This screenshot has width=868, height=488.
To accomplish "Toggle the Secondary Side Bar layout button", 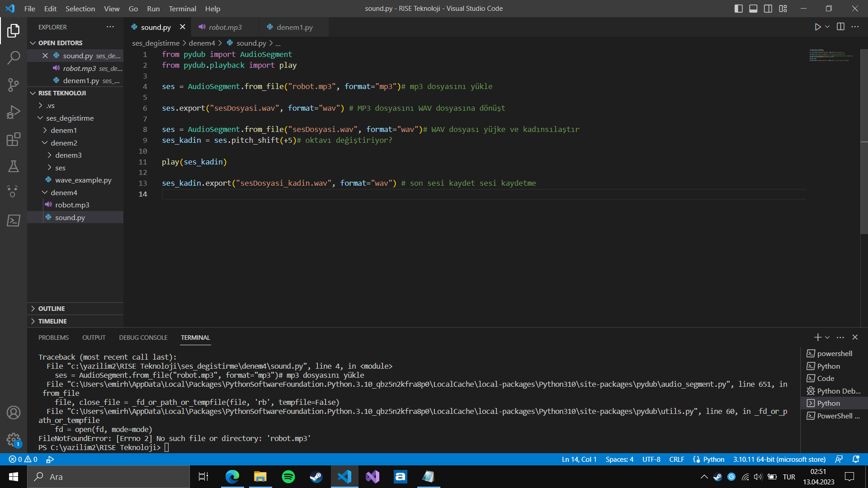I will [768, 9].
